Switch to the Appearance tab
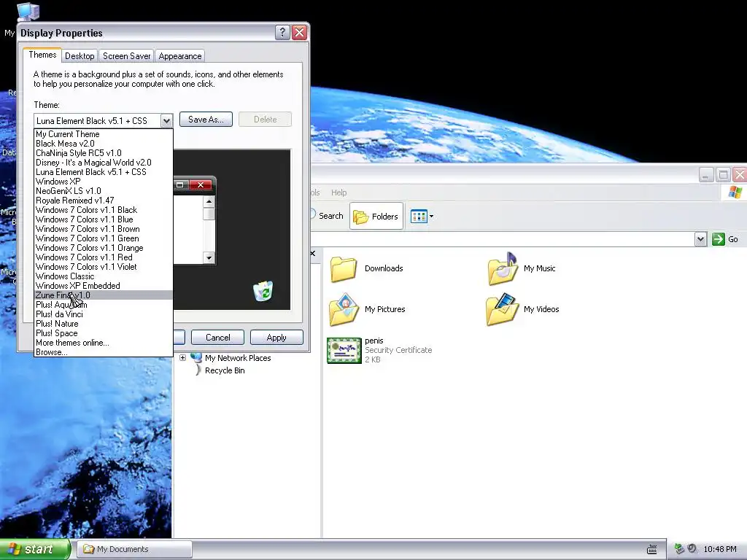 coord(180,55)
